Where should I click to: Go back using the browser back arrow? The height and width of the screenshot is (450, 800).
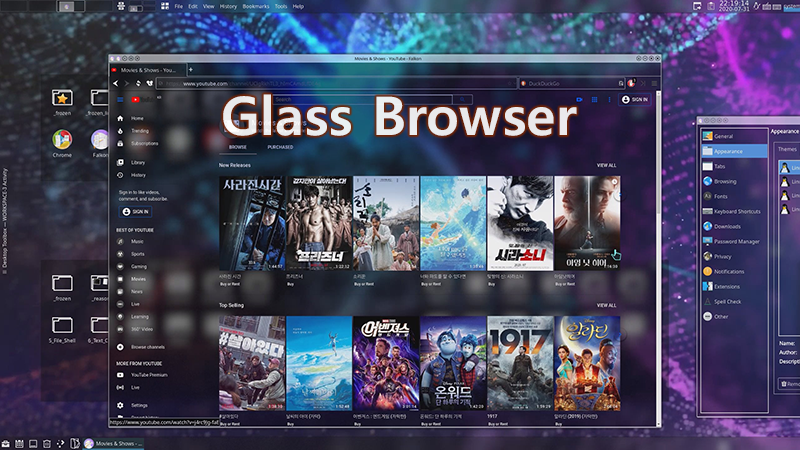point(116,83)
